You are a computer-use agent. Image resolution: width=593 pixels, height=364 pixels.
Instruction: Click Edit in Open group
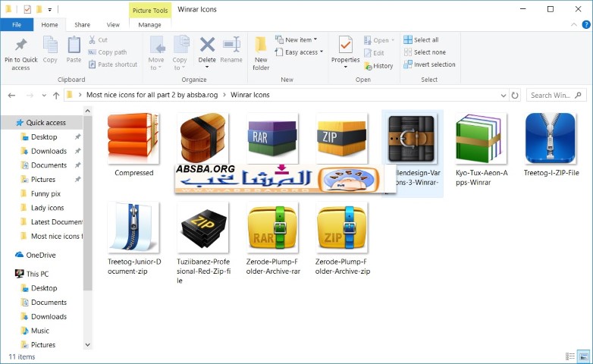(x=374, y=53)
